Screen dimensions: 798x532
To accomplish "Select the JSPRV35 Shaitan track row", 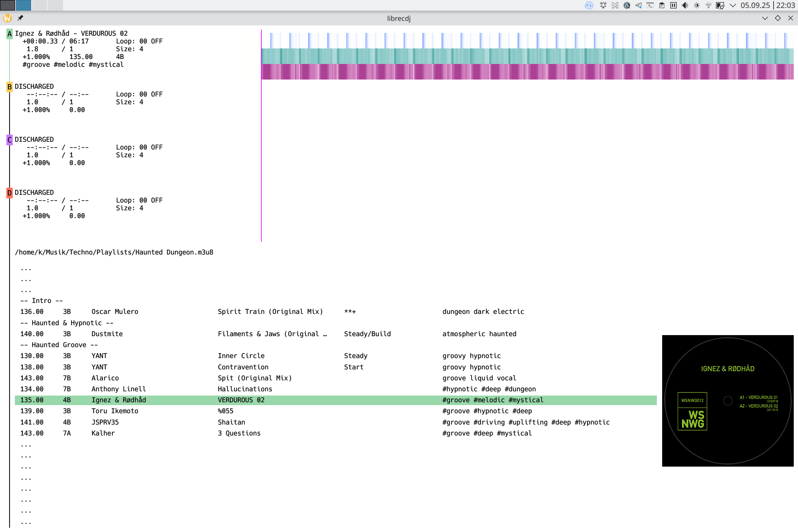I will tap(336, 422).
